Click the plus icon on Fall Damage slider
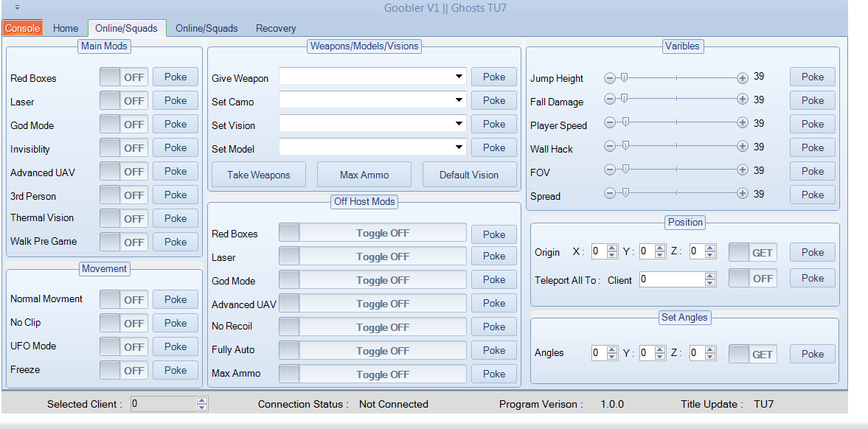 (x=743, y=99)
